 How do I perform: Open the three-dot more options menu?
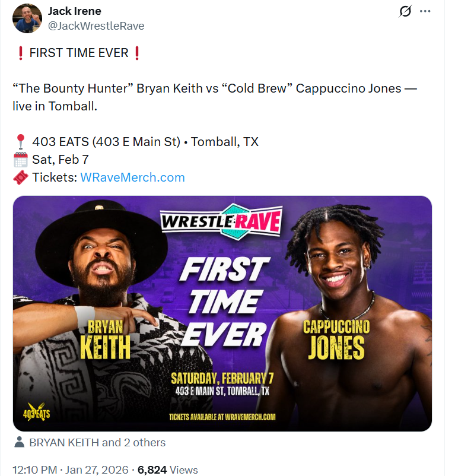coord(425,11)
